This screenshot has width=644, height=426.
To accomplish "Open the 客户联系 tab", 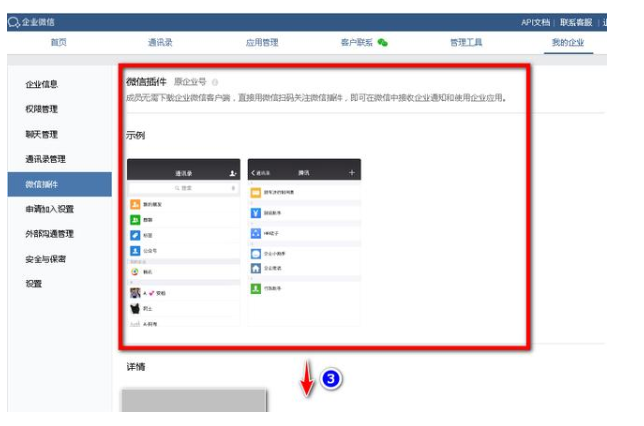I will 356,42.
